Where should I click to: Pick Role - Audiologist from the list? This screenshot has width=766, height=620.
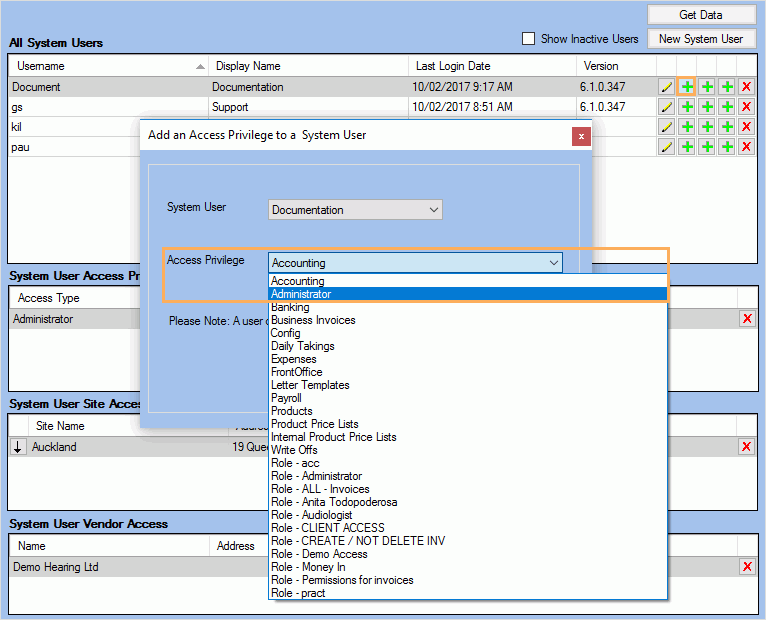point(311,515)
